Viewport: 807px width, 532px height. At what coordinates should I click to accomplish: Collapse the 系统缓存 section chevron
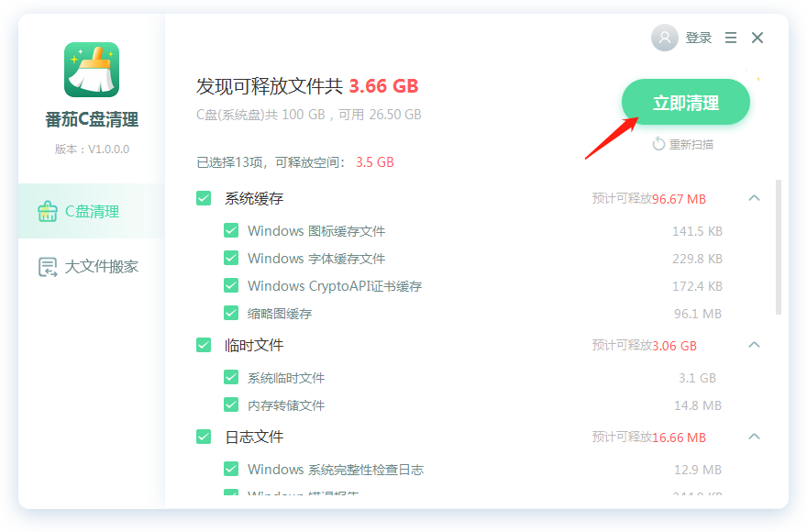coord(754,198)
